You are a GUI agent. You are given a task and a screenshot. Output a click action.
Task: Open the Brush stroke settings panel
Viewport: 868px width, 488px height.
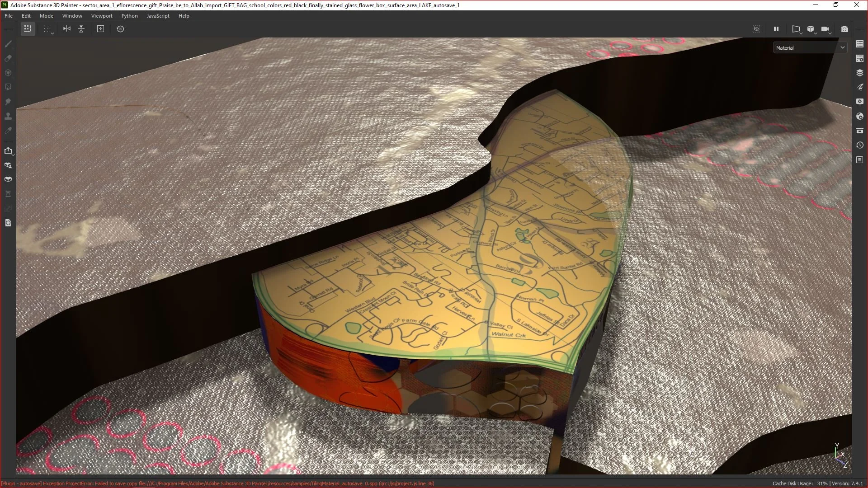[860, 87]
